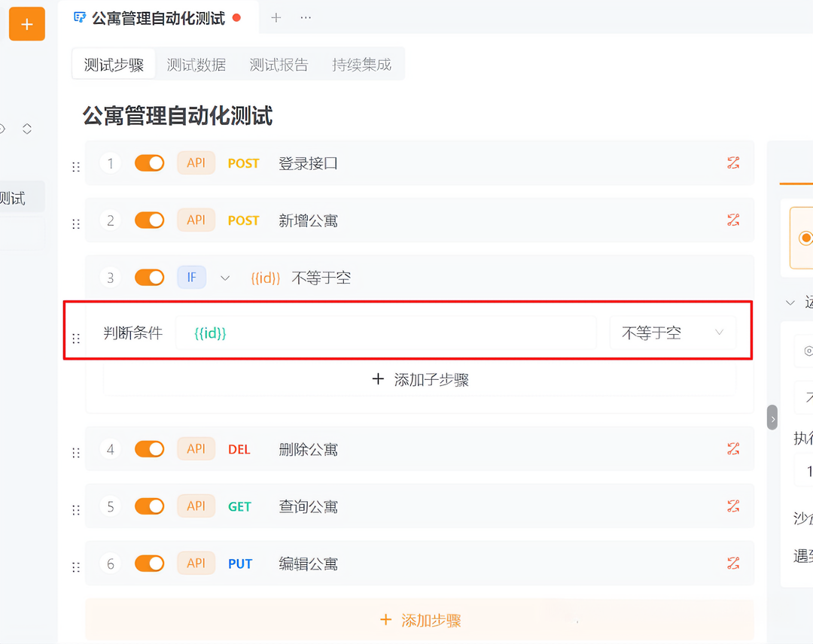Screen dimensions: 813x644
Task: Click the GET label on 查询公寓 row
Action: click(239, 507)
